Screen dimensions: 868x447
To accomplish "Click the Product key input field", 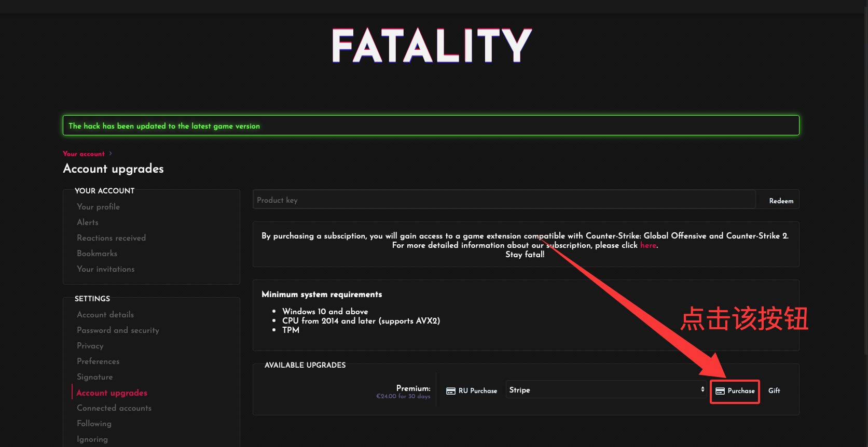I will point(503,200).
